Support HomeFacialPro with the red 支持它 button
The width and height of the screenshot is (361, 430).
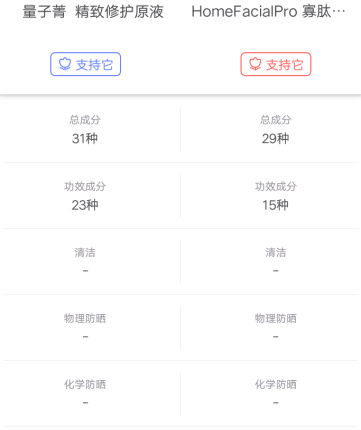click(276, 64)
